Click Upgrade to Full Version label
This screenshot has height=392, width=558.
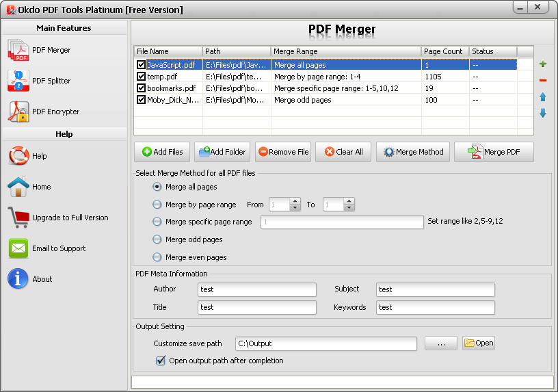(x=70, y=218)
